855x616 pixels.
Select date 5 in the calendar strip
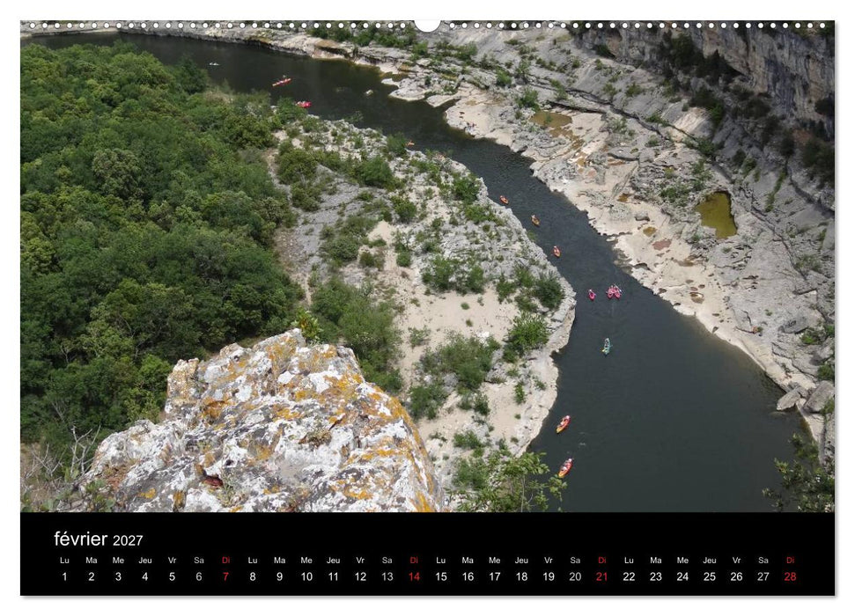click(172, 576)
